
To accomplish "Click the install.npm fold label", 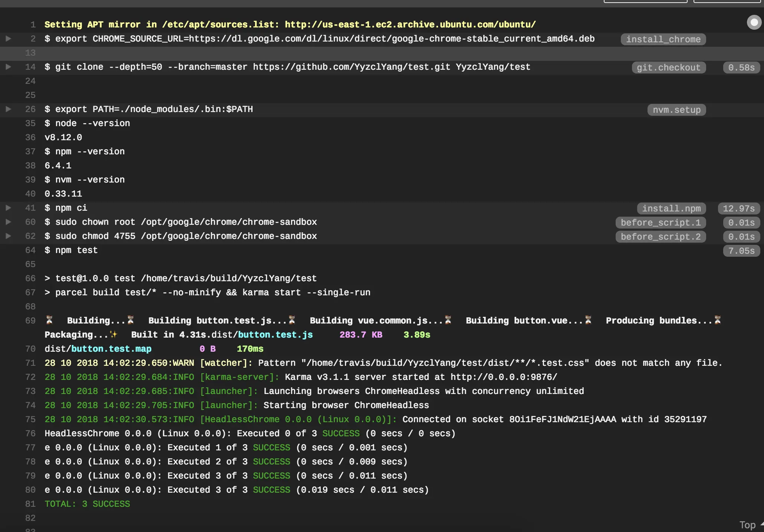I will [671, 208].
